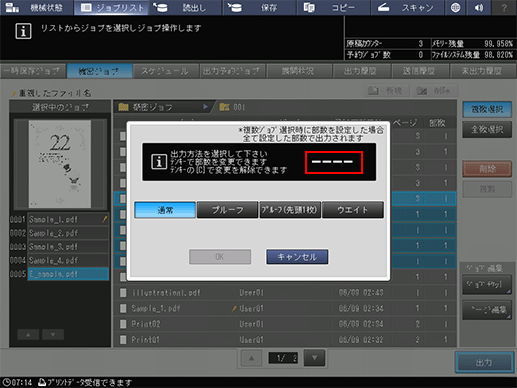Click the info icon in the top message area
This screenshot has height=388, width=517.
(x=23, y=31)
